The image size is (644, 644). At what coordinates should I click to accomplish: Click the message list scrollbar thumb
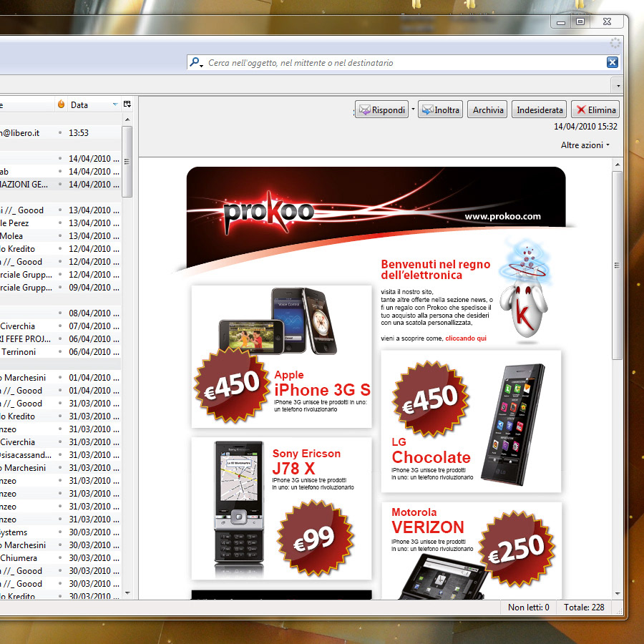[127, 162]
